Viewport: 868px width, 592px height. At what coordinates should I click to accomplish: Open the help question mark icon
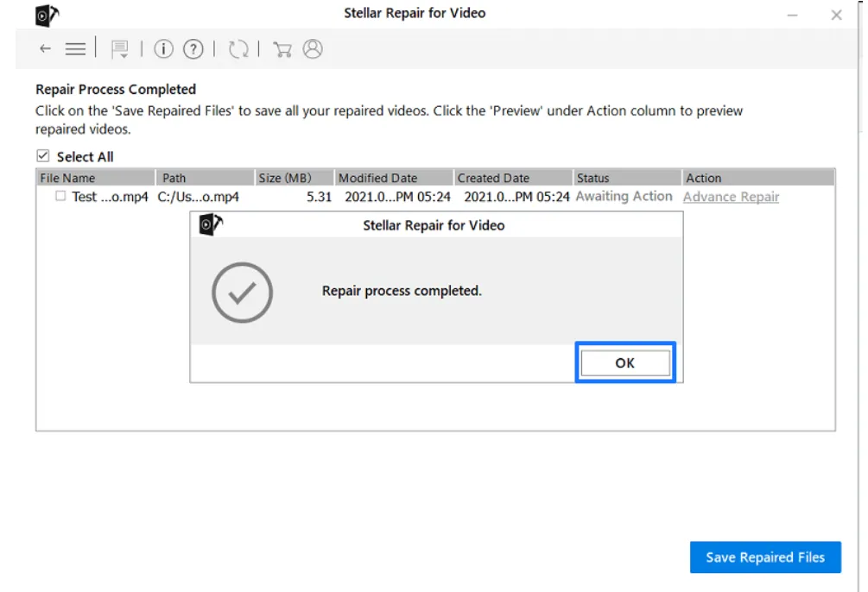tap(193, 49)
